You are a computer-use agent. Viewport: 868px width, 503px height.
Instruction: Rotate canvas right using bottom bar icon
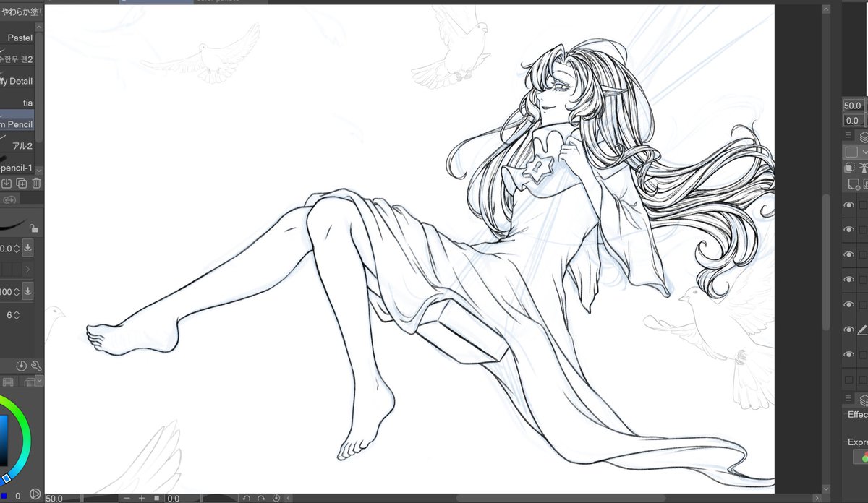261,498
